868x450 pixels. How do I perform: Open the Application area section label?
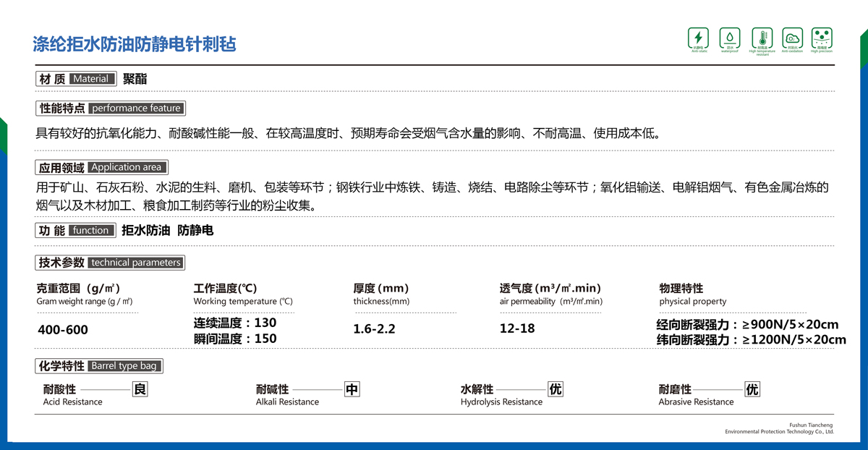[x=101, y=167]
